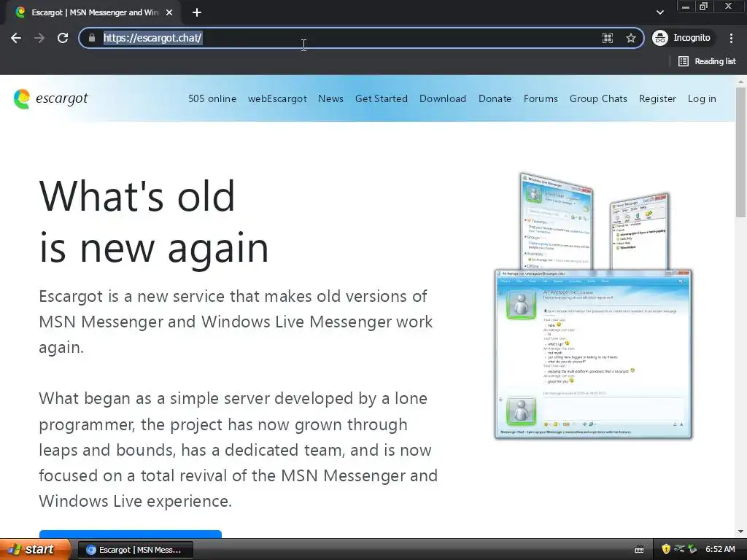Click the QR code icon in the address bar
The height and width of the screenshot is (560, 747).
tap(608, 38)
